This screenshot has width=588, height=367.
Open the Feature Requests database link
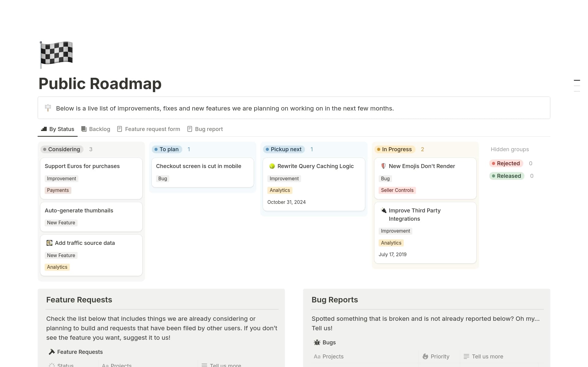[x=80, y=352]
